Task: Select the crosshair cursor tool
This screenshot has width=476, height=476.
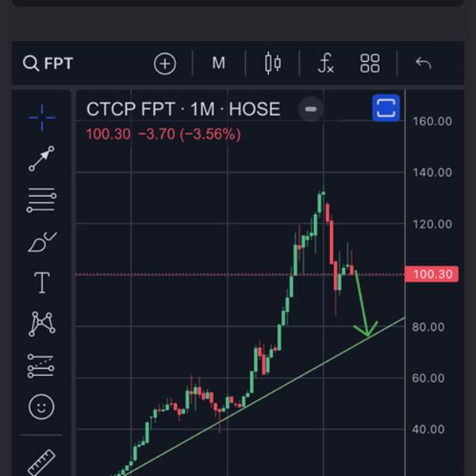Action: [42, 117]
